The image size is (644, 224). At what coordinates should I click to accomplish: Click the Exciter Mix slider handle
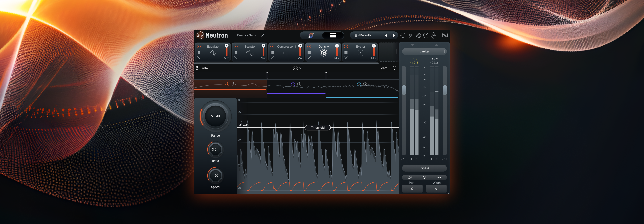374,46
